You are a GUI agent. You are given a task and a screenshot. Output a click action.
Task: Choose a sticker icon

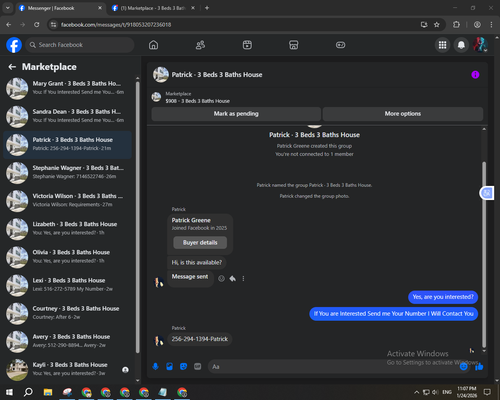[x=183, y=367]
